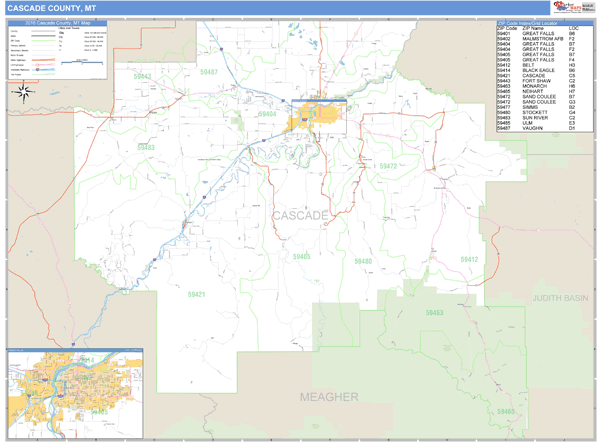Open the Great Falls inset map thumbnail
The width and height of the screenshot is (600, 442).
pos(75,394)
